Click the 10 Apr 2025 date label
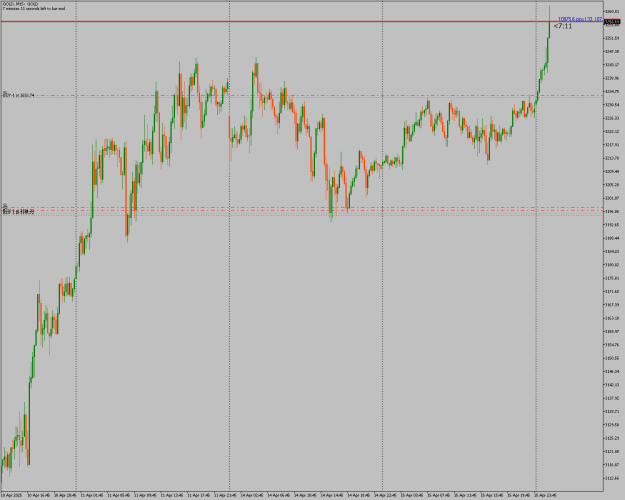This screenshot has height=500, width=625. (10, 495)
